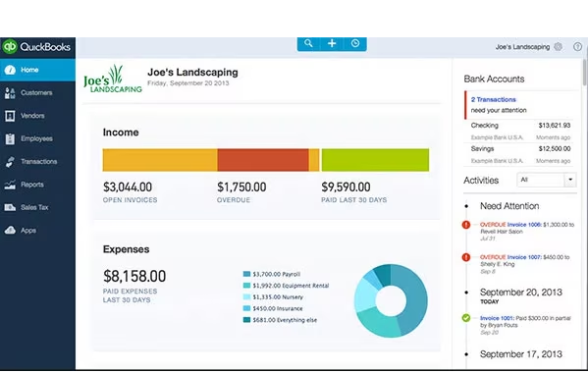Click the expenses donut chart
Image resolution: width=588 pixels, height=373 pixels.
point(391,300)
